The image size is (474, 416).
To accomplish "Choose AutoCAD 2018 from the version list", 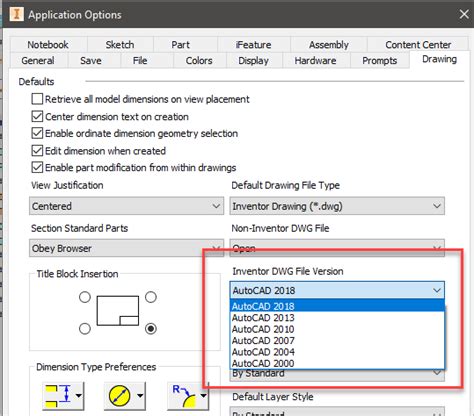I will point(337,306).
